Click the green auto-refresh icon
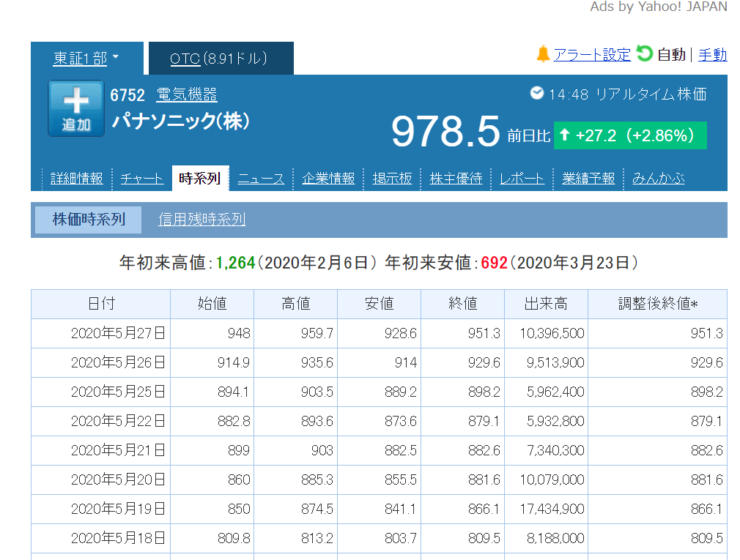740x560 pixels. pos(644,53)
